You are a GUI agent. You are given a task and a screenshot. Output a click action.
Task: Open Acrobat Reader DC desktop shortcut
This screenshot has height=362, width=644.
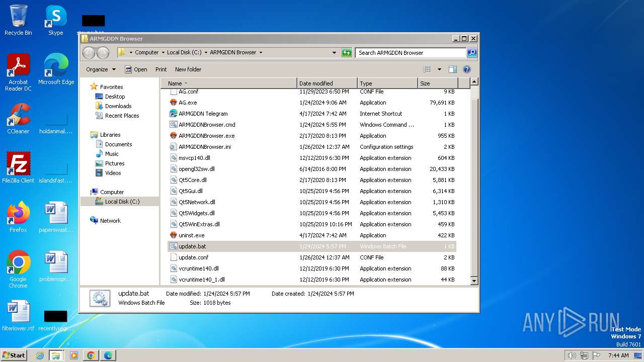[18, 72]
